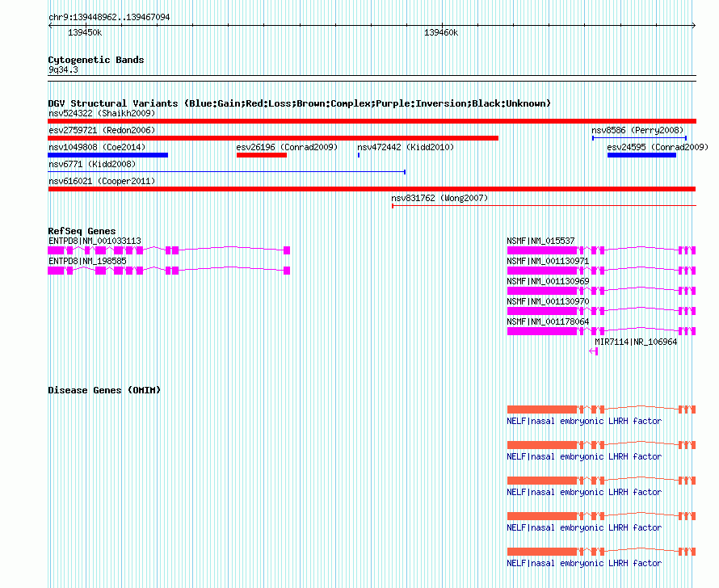Click the nsv616021 (Cooper2011) variant label

click(102, 181)
